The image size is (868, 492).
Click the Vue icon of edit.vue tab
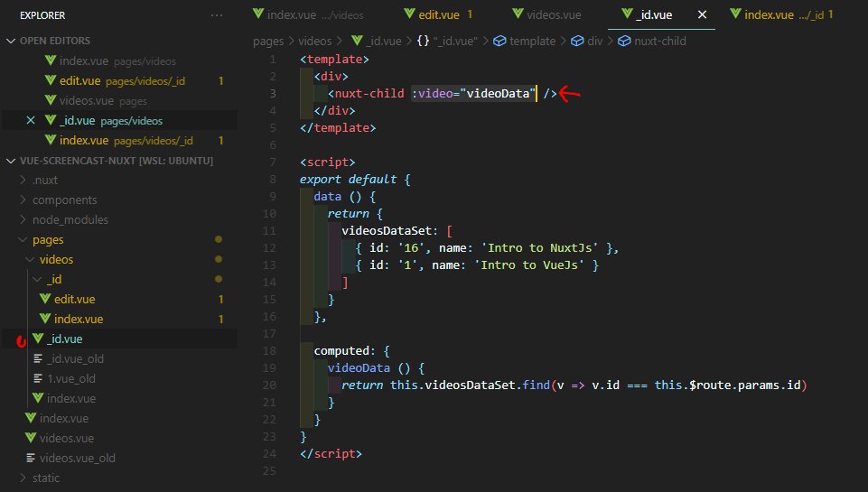click(409, 14)
